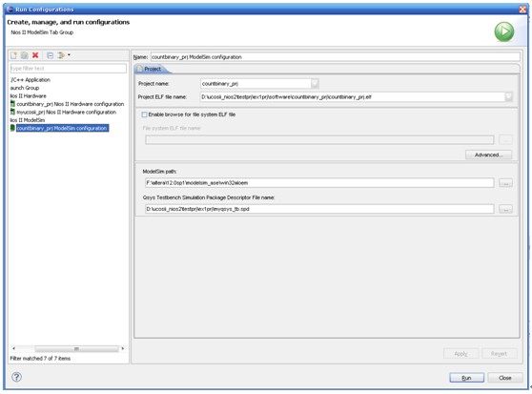Collapse all configurations in the tree
Viewport: 532px width, 394px height.
point(50,55)
